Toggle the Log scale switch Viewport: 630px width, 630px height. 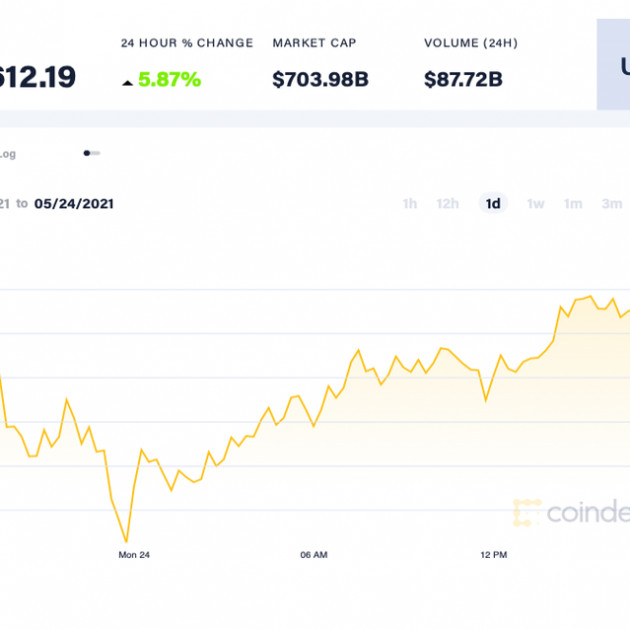click(x=92, y=153)
